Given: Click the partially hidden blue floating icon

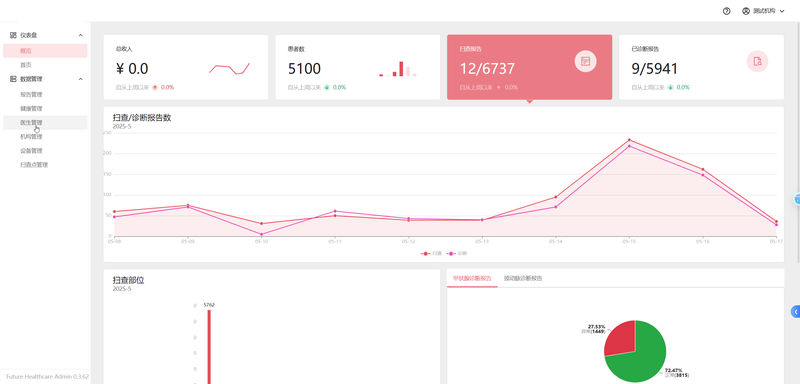Looking at the screenshot, I should pos(796,199).
